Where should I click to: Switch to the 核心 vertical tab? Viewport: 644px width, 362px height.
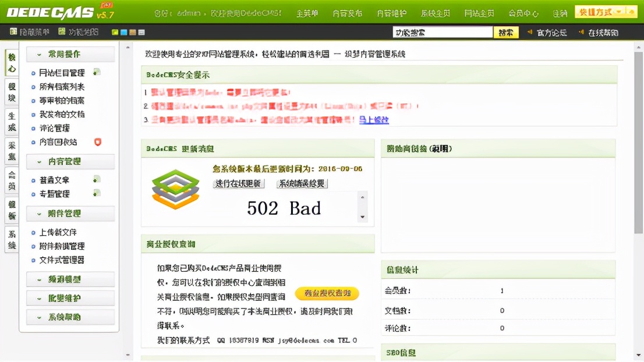12,63
